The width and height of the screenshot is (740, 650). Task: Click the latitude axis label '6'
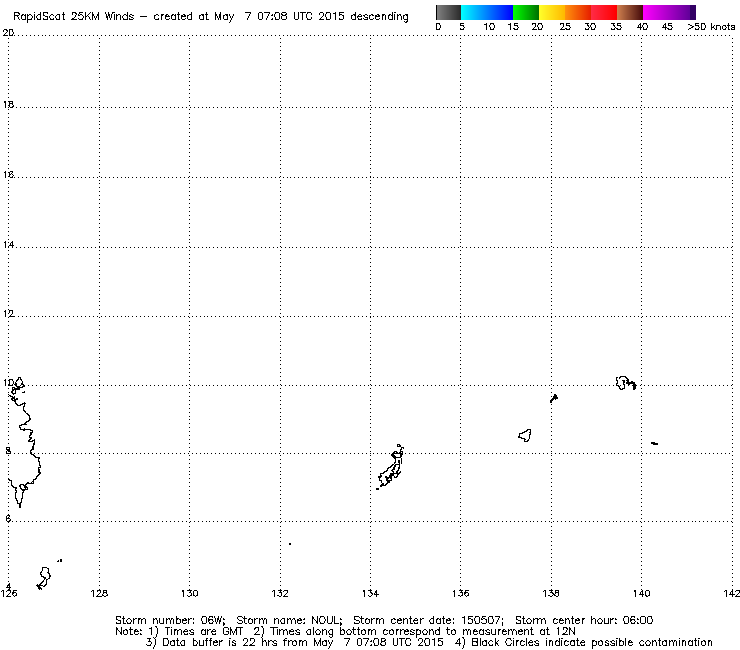[x=8, y=518]
